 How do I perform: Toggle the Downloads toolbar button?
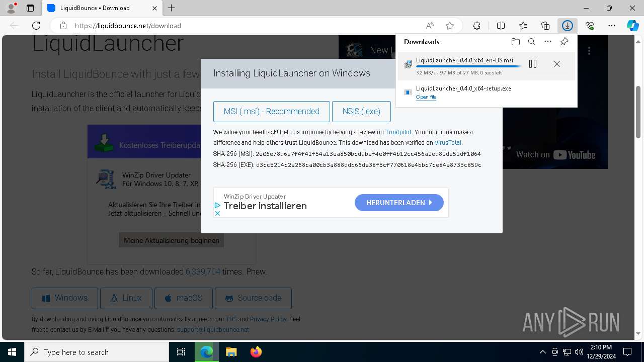pos(568,26)
